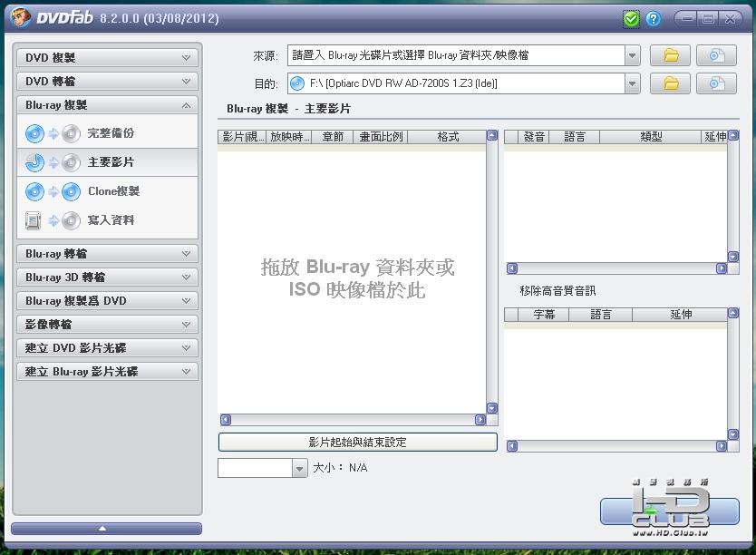Click subtitle list scroll right arrow
Screen dimensions: 756x555
point(722,446)
